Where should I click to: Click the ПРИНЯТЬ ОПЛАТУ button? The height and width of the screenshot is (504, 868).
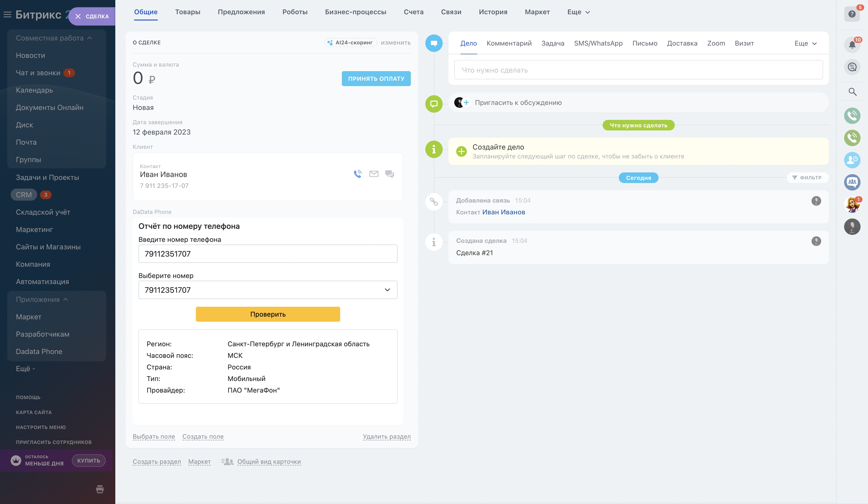[376, 78]
